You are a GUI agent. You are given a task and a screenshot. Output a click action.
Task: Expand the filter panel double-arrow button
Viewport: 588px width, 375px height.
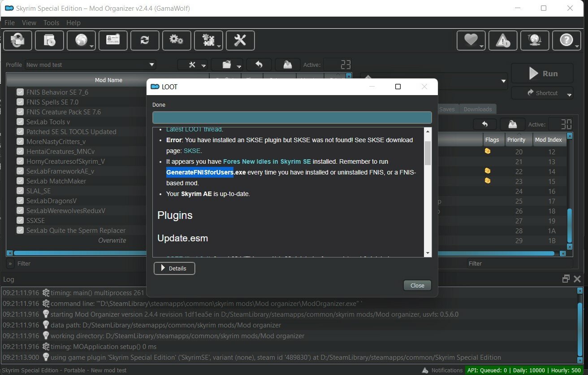pyautogui.click(x=10, y=263)
